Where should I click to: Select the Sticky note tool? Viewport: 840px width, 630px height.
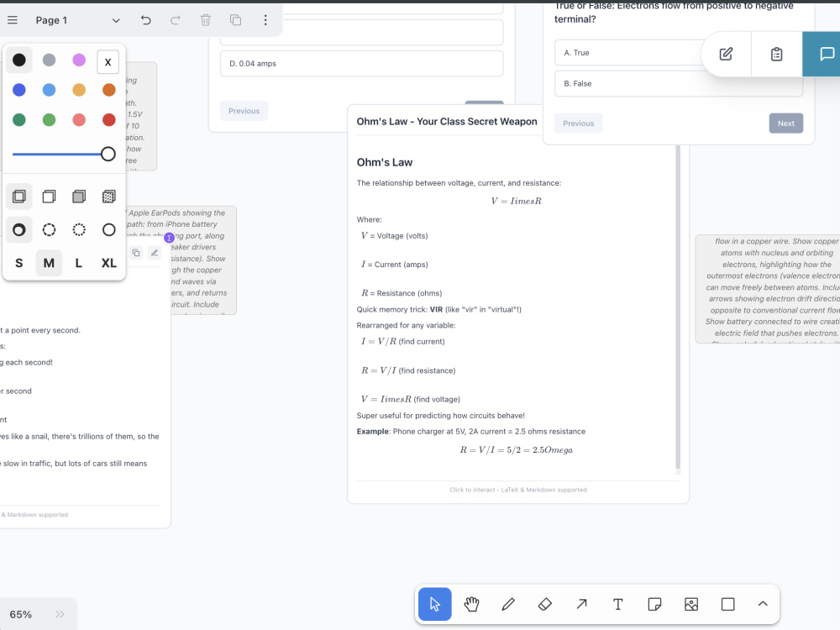tap(654, 604)
